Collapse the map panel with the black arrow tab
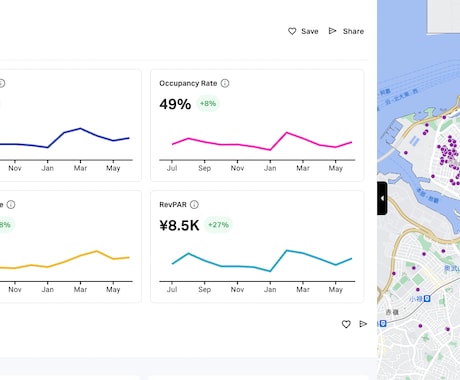This screenshot has height=380, width=460. coord(382,198)
